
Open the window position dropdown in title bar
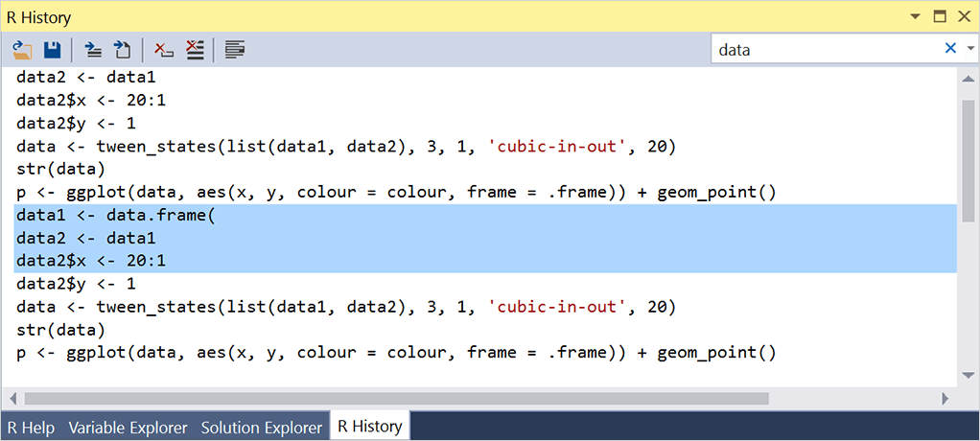[916, 17]
